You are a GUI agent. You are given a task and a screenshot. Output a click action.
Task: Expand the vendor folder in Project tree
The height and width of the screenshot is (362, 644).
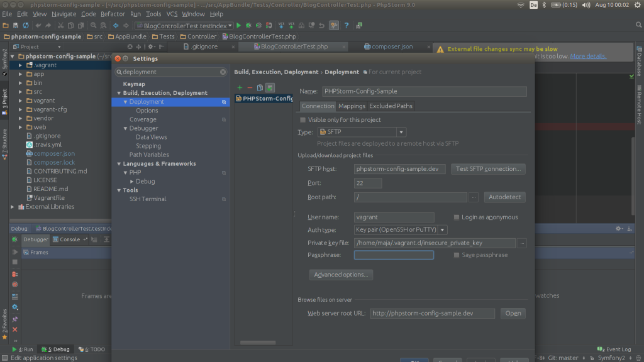(x=21, y=118)
